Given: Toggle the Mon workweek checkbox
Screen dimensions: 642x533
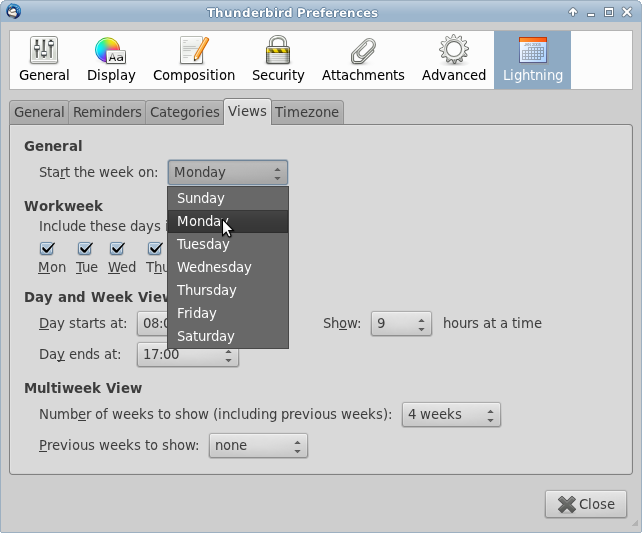Looking at the screenshot, I should tap(47, 248).
